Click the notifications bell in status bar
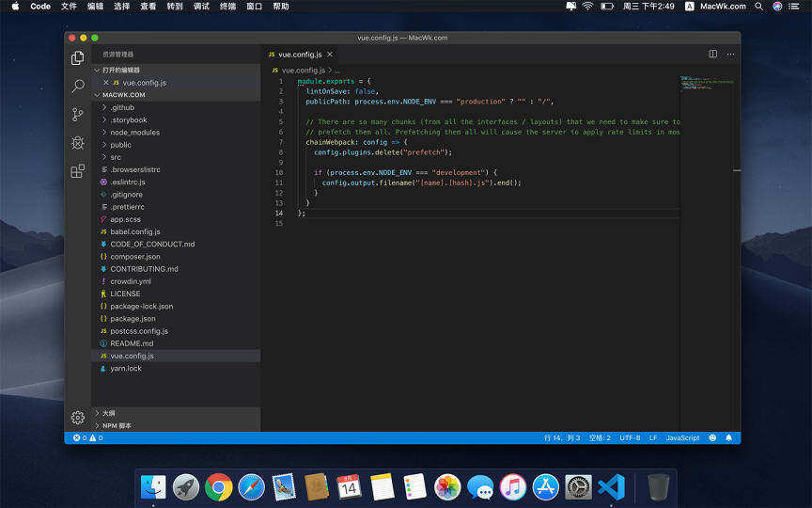This screenshot has width=812, height=508. (x=728, y=438)
